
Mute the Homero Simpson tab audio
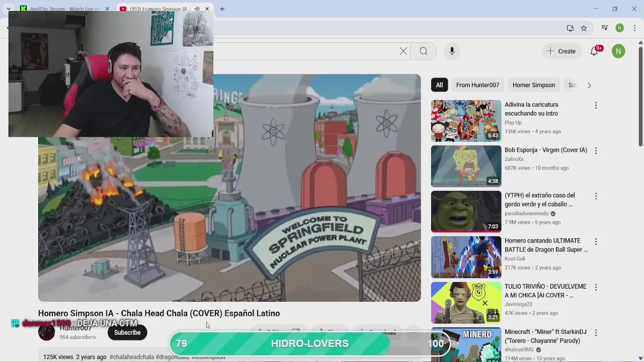[x=197, y=9]
